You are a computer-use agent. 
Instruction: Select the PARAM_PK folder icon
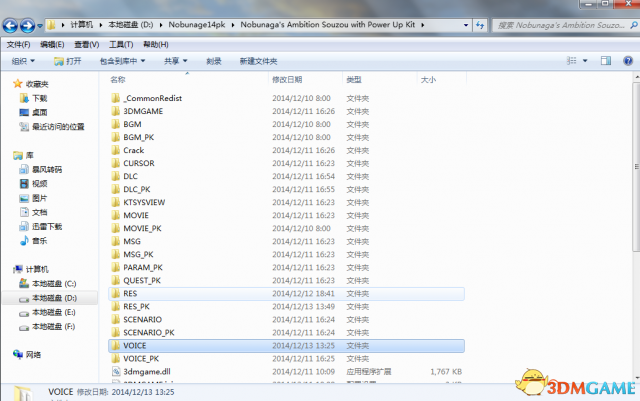click(x=116, y=267)
